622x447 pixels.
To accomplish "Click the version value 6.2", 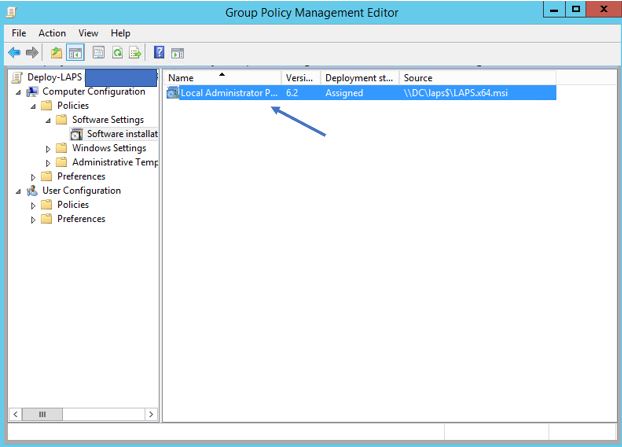I will point(292,93).
